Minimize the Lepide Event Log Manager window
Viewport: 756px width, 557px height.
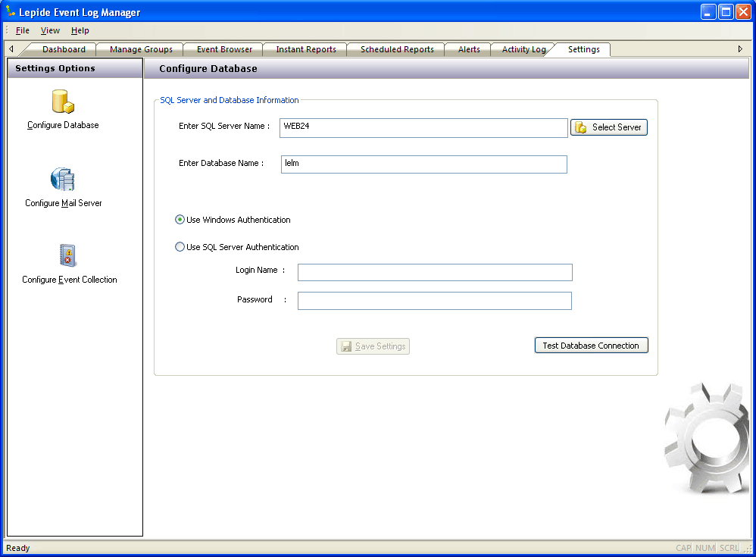coord(708,11)
